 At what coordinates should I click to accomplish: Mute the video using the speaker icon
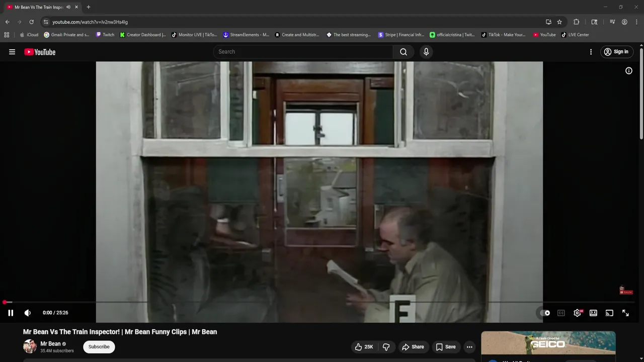(28, 313)
